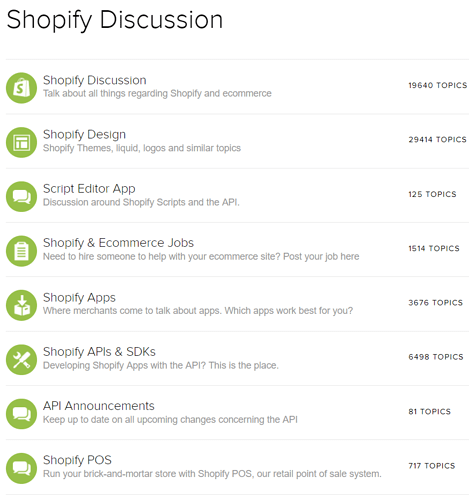Click the chat icon beside API Announcements
Screen dimensions: 469x499
coord(21,414)
